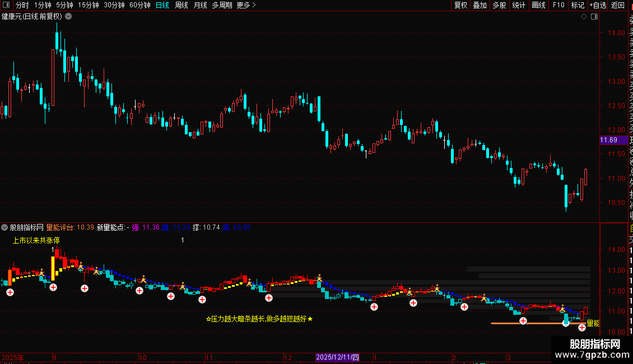Image resolution: width=633 pixels, height=364 pixels.
Task: Click the panel layout icon at top-left
Action: point(6,5)
